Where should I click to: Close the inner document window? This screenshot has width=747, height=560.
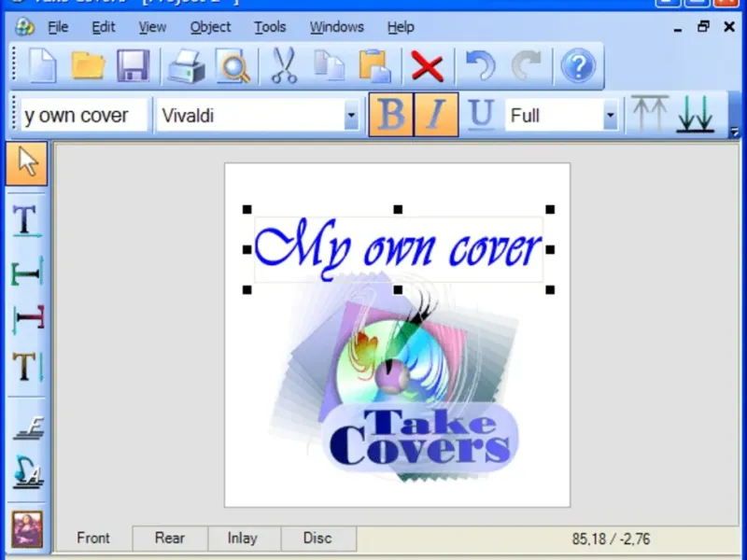[729, 27]
